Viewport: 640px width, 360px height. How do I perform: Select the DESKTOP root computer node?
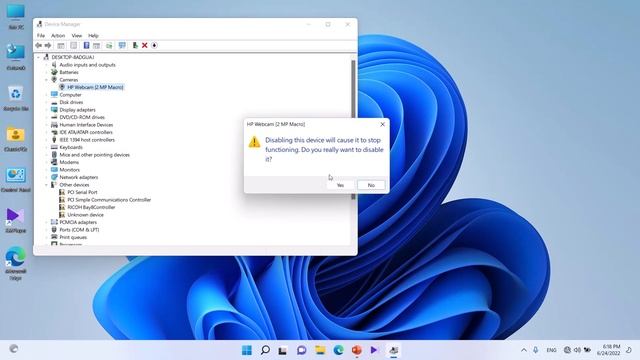[x=73, y=57]
